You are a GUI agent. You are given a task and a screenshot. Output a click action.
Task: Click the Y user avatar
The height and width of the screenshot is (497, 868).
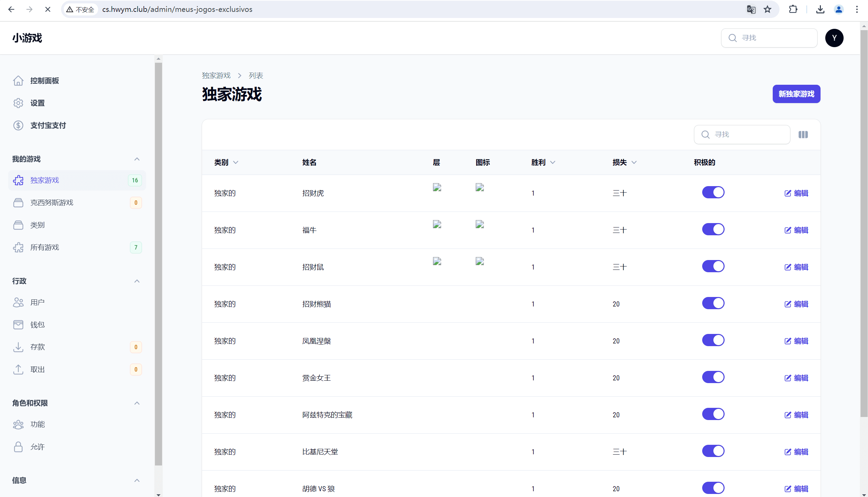[x=834, y=38]
